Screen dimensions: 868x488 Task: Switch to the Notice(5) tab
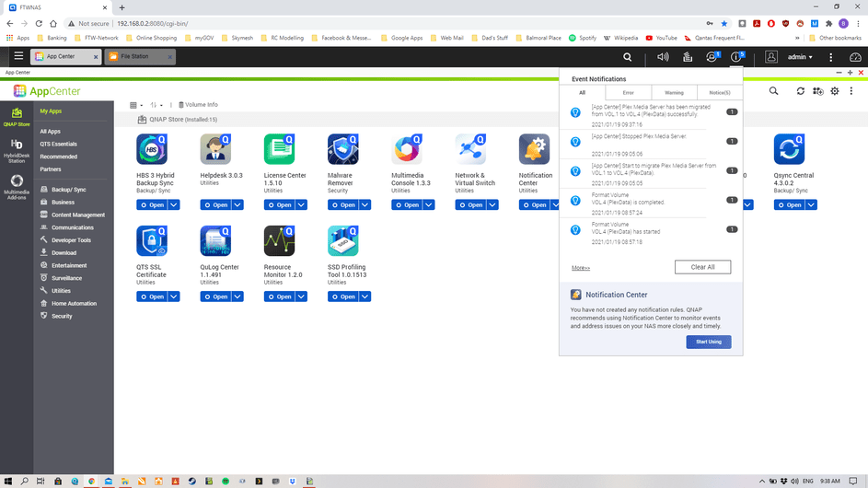click(719, 92)
